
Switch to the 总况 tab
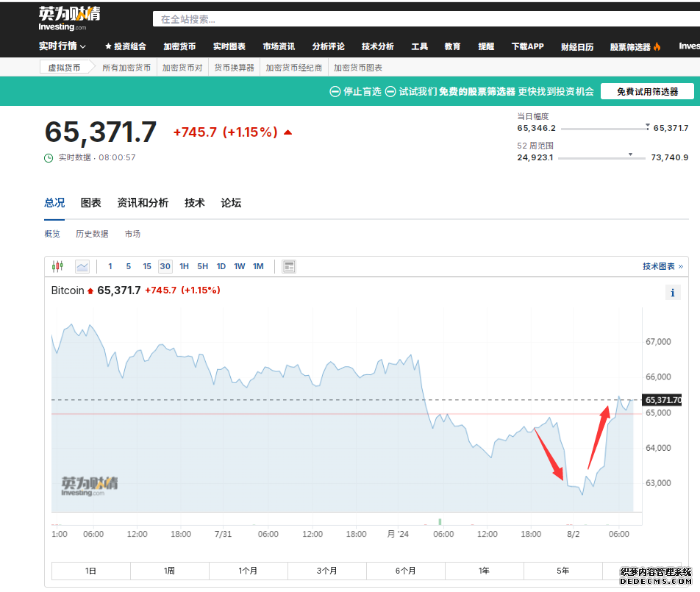point(54,203)
